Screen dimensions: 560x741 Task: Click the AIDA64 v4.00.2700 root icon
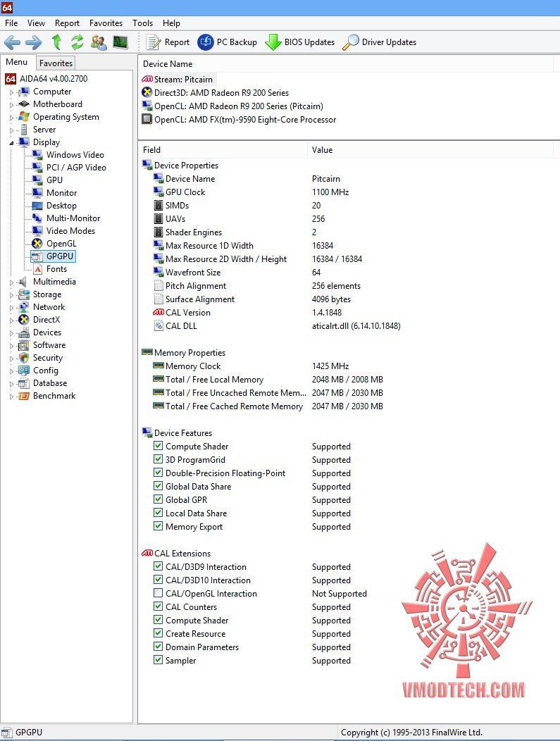(11, 79)
